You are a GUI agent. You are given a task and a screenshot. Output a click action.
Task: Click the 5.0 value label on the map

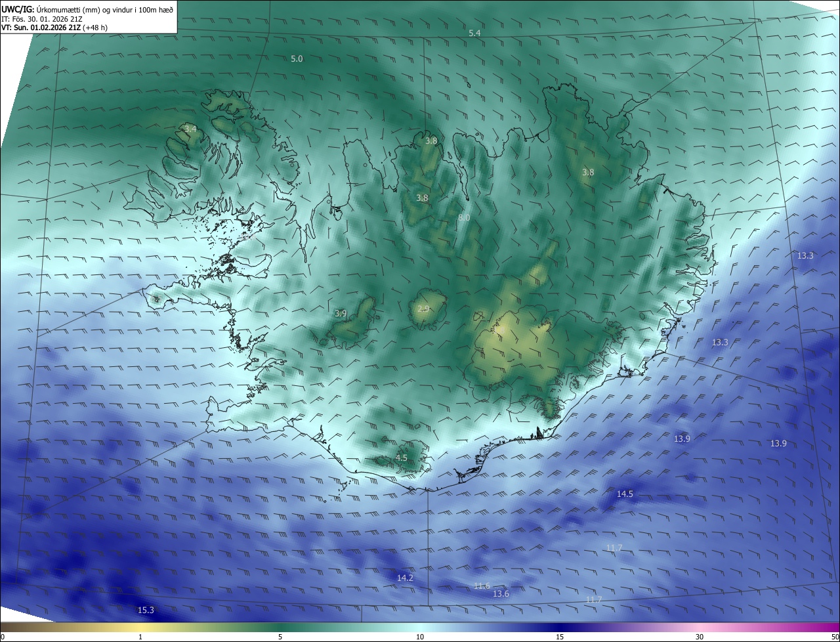[297, 58]
